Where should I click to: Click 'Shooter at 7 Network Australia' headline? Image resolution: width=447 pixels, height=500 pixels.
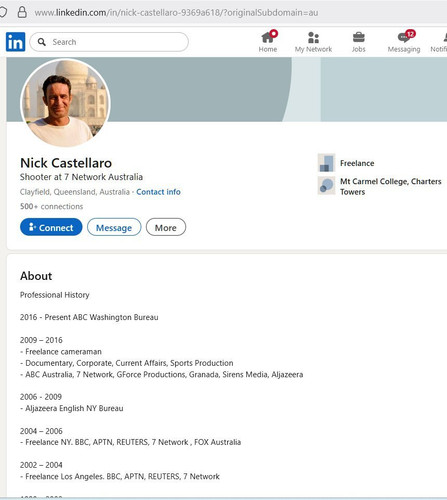(x=81, y=177)
